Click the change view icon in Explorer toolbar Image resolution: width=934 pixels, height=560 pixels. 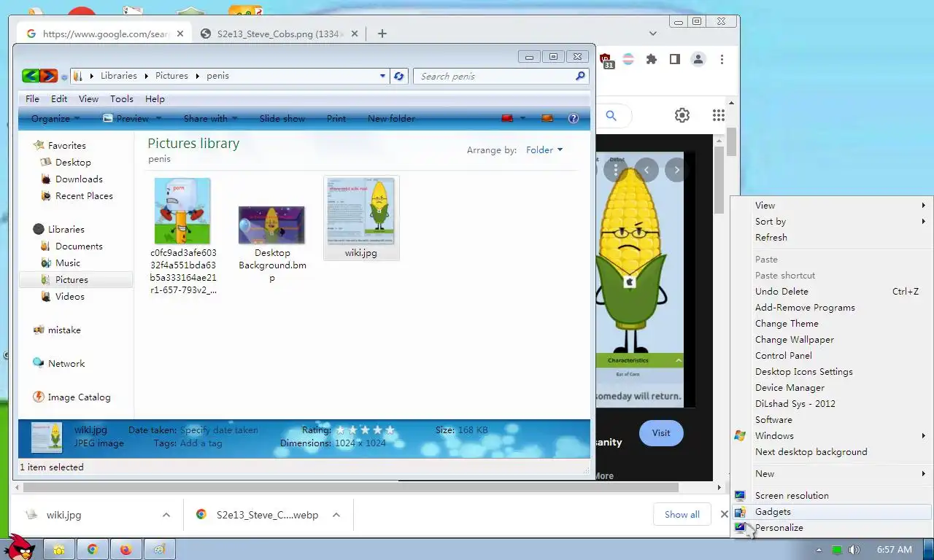coord(508,118)
